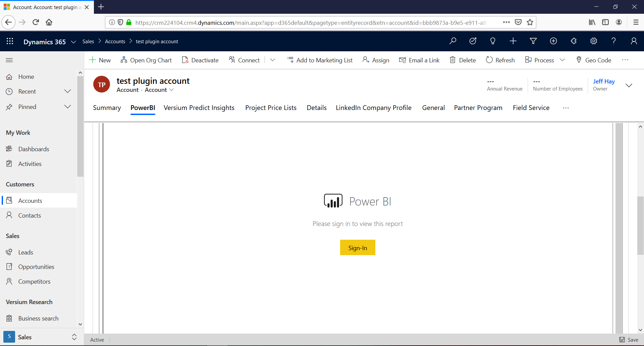
Task: Click New in the command bar
Action: click(100, 60)
